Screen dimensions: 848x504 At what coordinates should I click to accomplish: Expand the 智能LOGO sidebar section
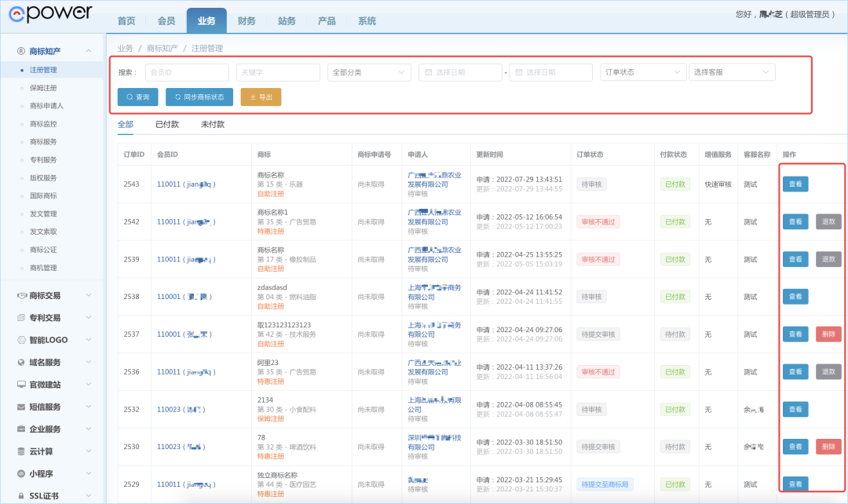click(88, 340)
